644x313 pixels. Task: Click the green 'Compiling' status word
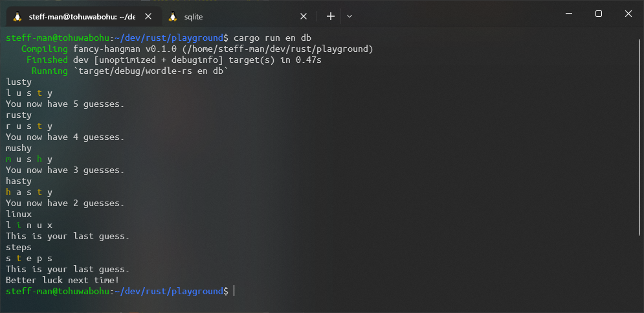point(44,49)
